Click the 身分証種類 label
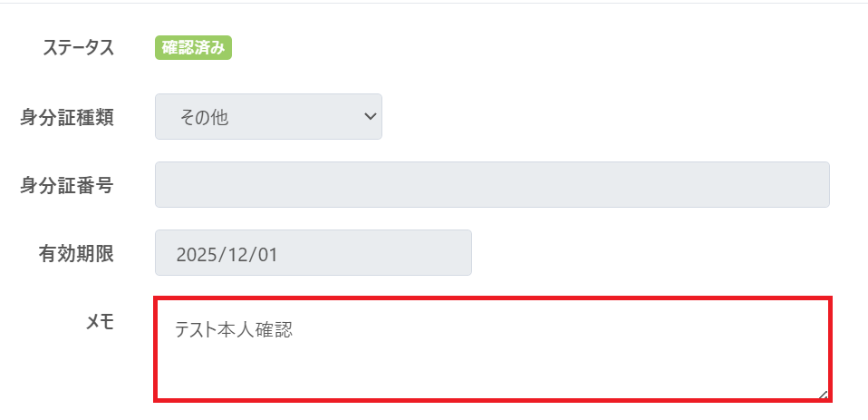 [67, 117]
